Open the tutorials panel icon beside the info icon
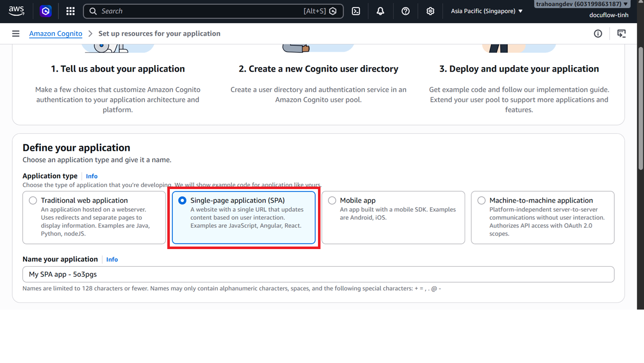Image resolution: width=644 pixels, height=363 pixels. pyautogui.click(x=622, y=34)
